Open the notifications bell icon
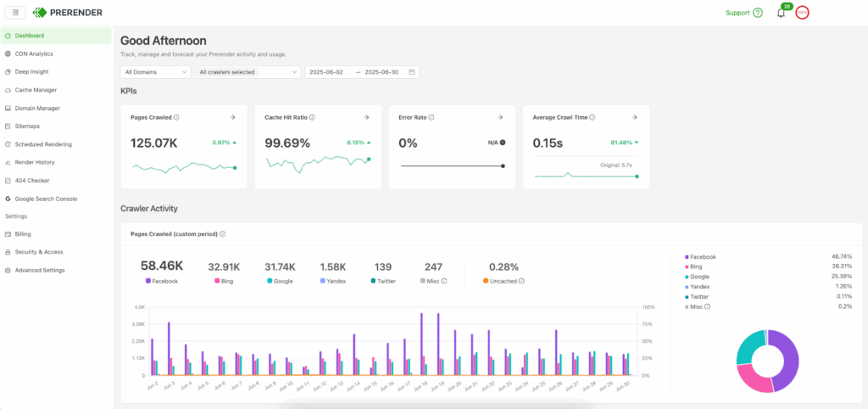The height and width of the screenshot is (409, 868). 781,13
